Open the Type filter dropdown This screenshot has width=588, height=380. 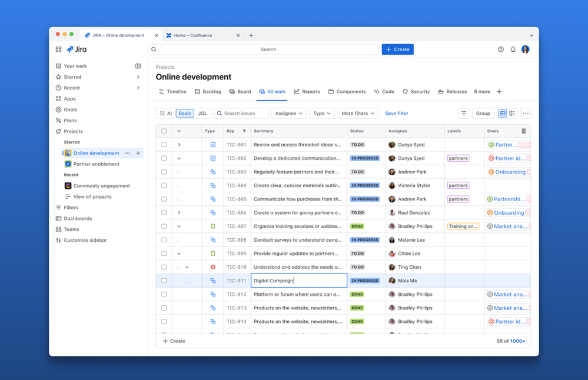pyautogui.click(x=322, y=113)
